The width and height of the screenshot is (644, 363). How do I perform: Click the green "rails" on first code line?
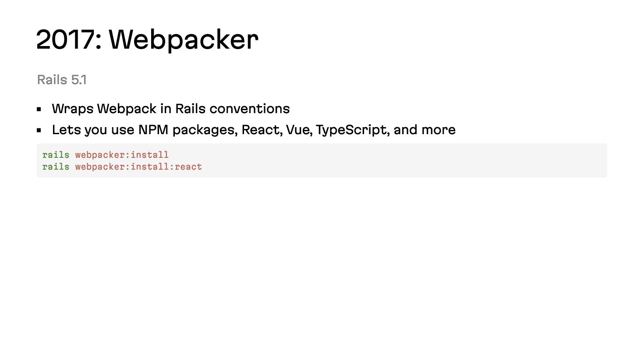pos(56,155)
